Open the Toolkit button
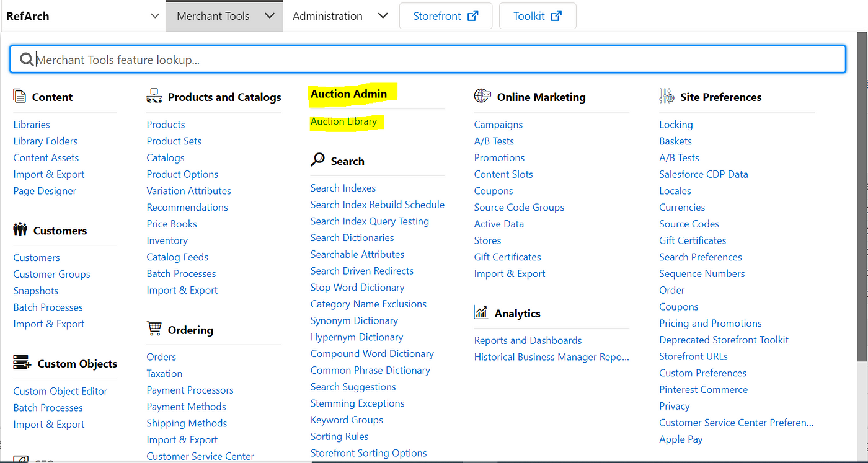Image resolution: width=868 pixels, height=463 pixels. click(x=538, y=16)
